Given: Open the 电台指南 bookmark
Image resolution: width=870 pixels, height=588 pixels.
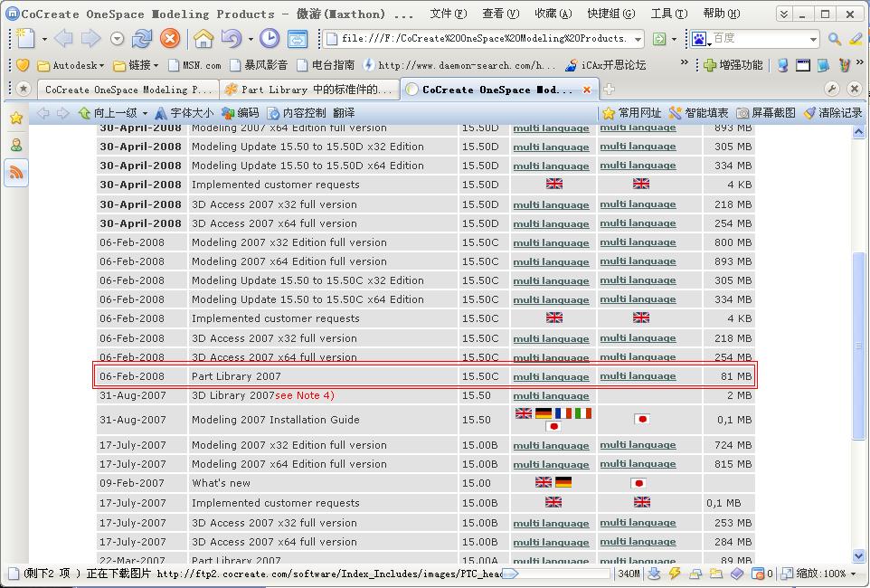Looking at the screenshot, I should coord(326,65).
